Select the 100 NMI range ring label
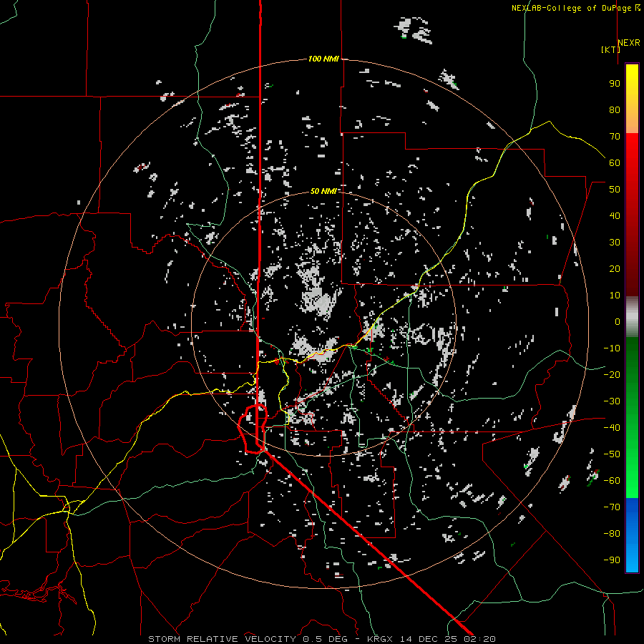 pyautogui.click(x=323, y=59)
